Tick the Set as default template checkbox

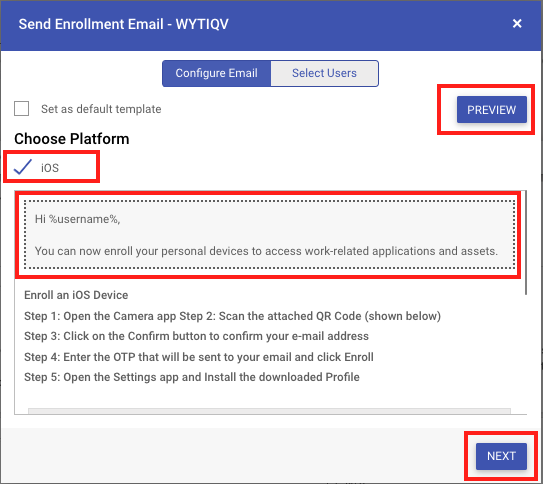21,109
